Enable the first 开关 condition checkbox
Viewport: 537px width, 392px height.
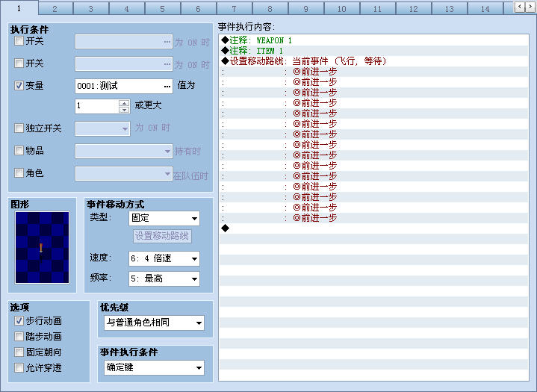click(19, 41)
